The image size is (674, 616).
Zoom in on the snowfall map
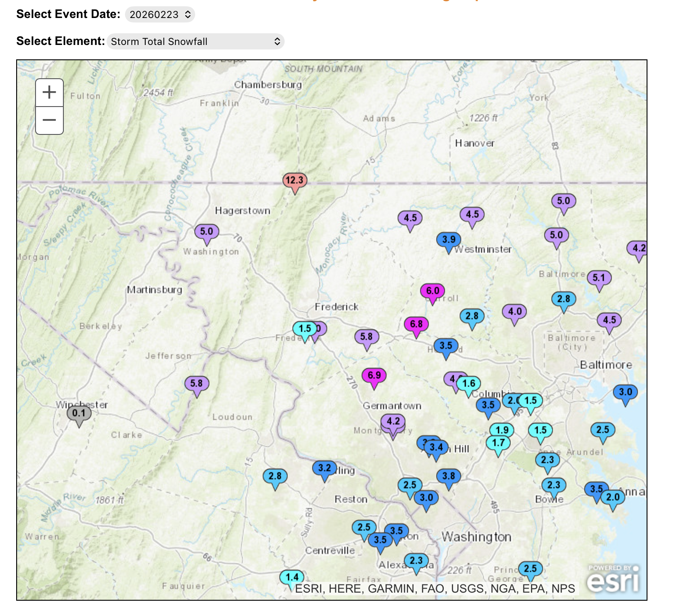(49, 93)
